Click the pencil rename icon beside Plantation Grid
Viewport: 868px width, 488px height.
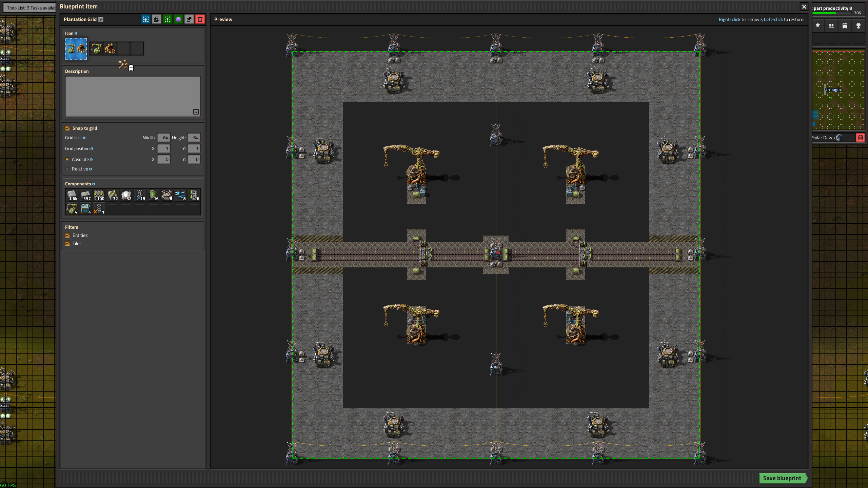pos(101,19)
